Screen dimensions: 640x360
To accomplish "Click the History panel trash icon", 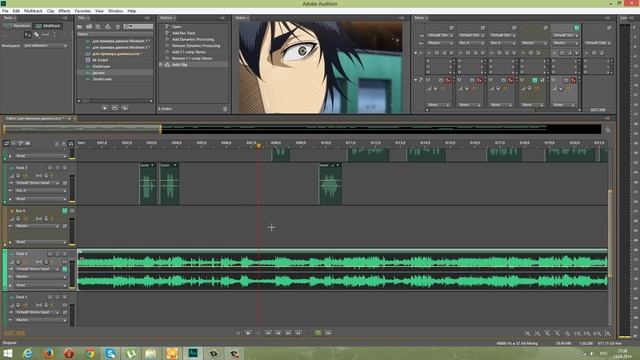I will 225,109.
